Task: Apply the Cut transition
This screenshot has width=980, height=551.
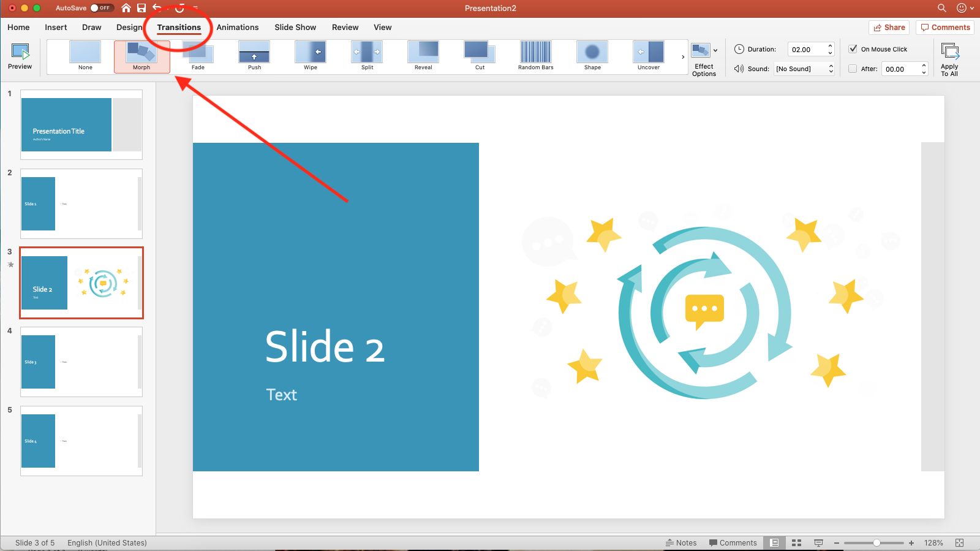Action: click(x=480, y=56)
